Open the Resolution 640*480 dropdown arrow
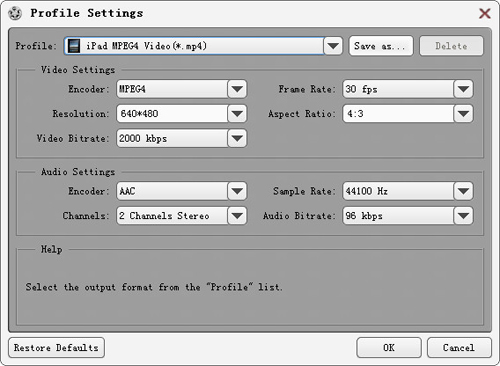The width and height of the screenshot is (500, 366). tap(237, 114)
